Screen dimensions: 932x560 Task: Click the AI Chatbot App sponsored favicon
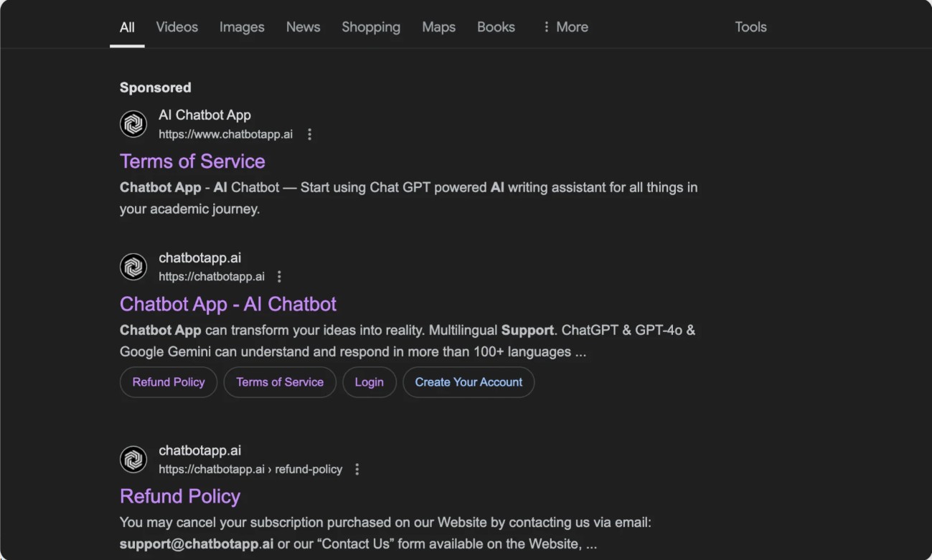tap(133, 124)
